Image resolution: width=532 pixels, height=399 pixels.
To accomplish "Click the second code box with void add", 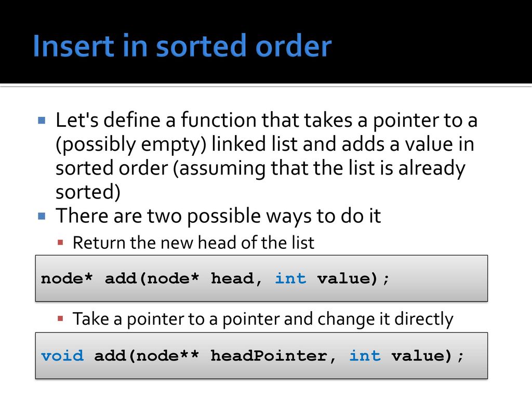I will (261, 355).
